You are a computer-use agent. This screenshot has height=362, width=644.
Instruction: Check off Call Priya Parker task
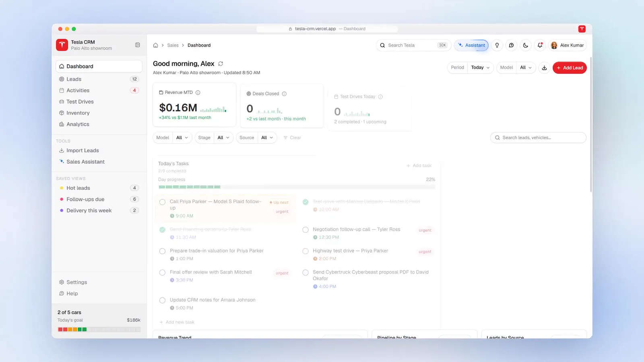pyautogui.click(x=162, y=202)
